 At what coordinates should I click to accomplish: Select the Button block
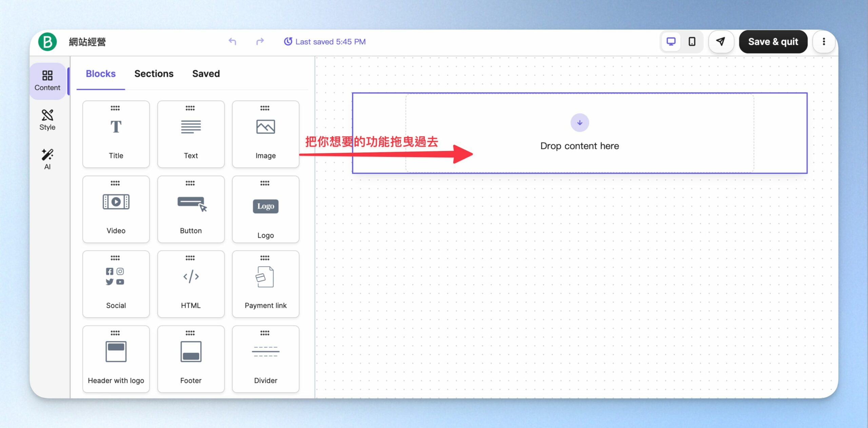click(x=191, y=209)
